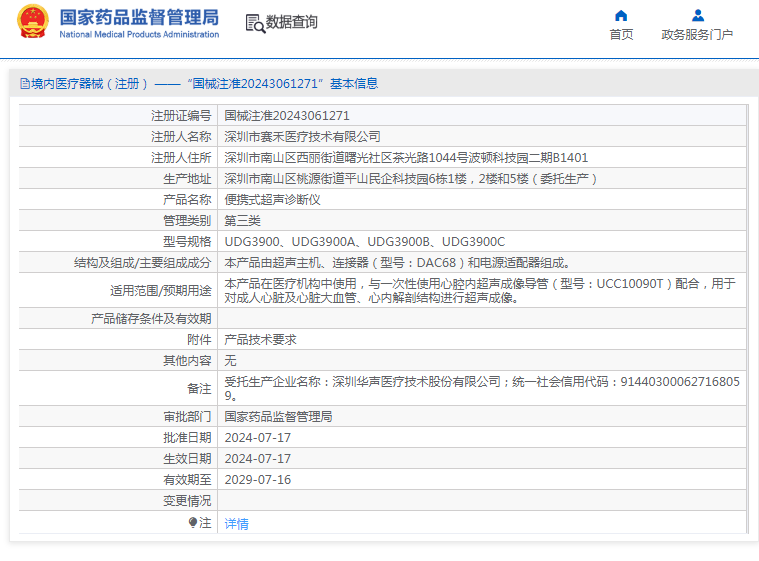759x561 pixels.
Task: Click the 首页 label
Action: 621,35
